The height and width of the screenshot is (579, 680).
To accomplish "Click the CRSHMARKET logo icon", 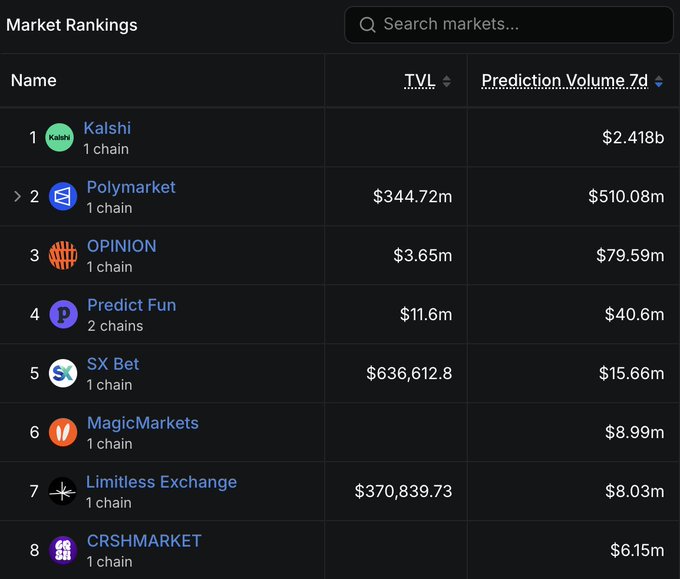I will coord(63,550).
